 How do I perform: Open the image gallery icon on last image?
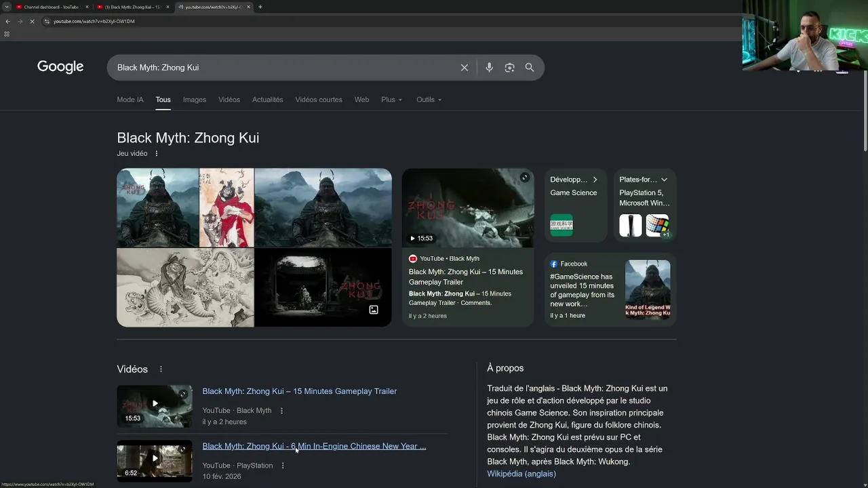click(374, 310)
